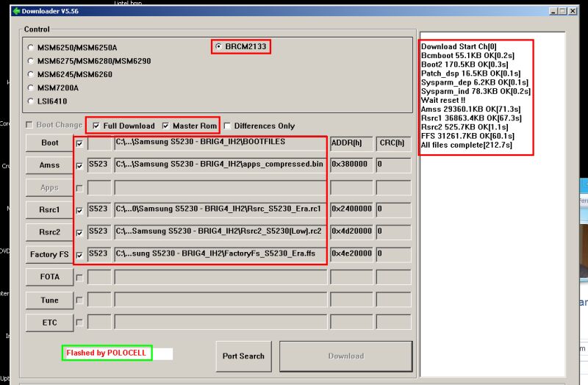
Task: Click the Rsrc1 address field 0x2400000
Action: pyautogui.click(x=351, y=210)
